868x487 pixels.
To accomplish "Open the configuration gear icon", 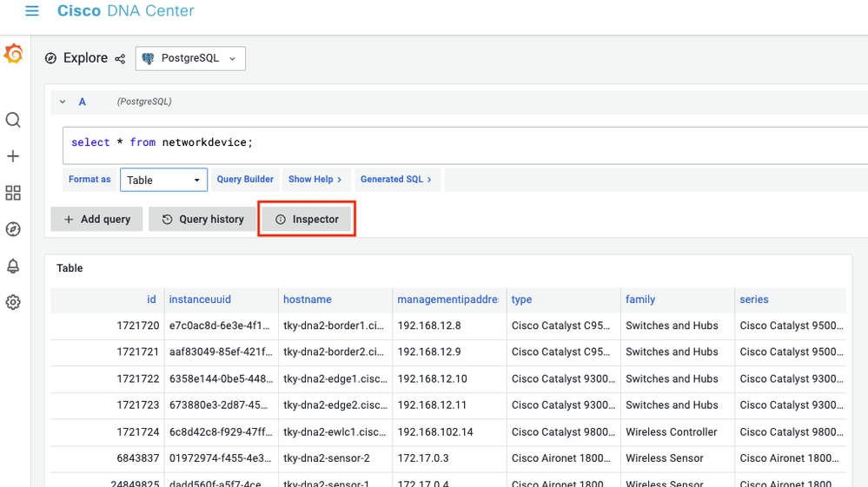I will click(13, 302).
